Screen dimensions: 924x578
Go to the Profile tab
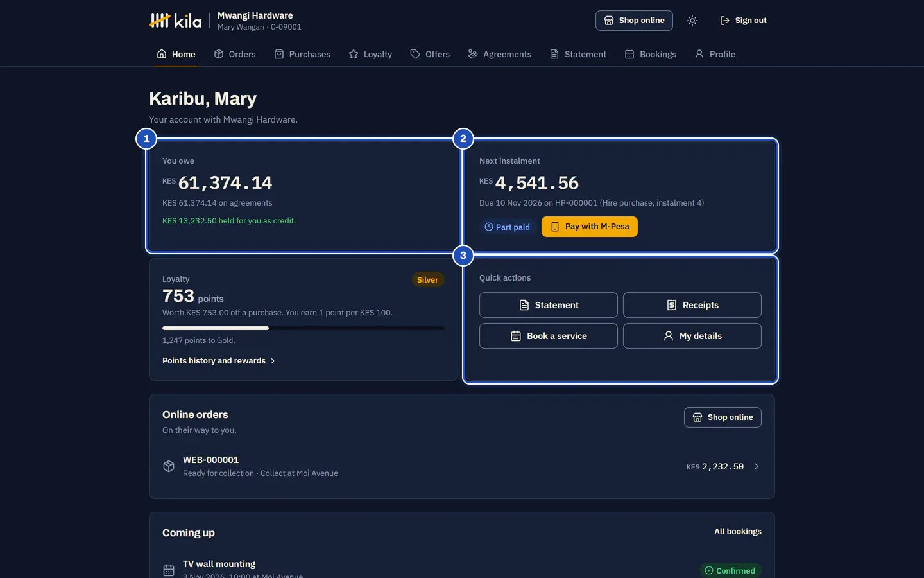pyautogui.click(x=715, y=54)
